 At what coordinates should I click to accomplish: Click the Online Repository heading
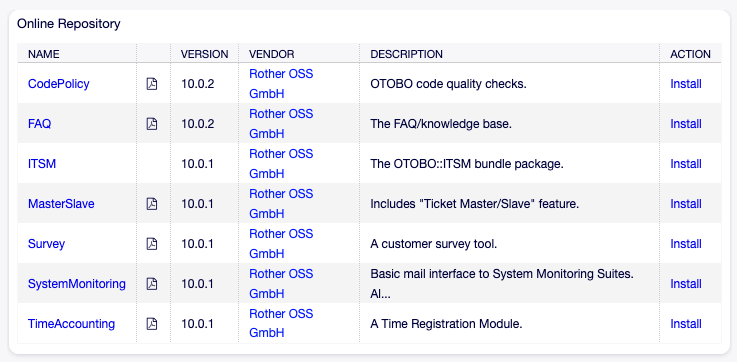69,24
